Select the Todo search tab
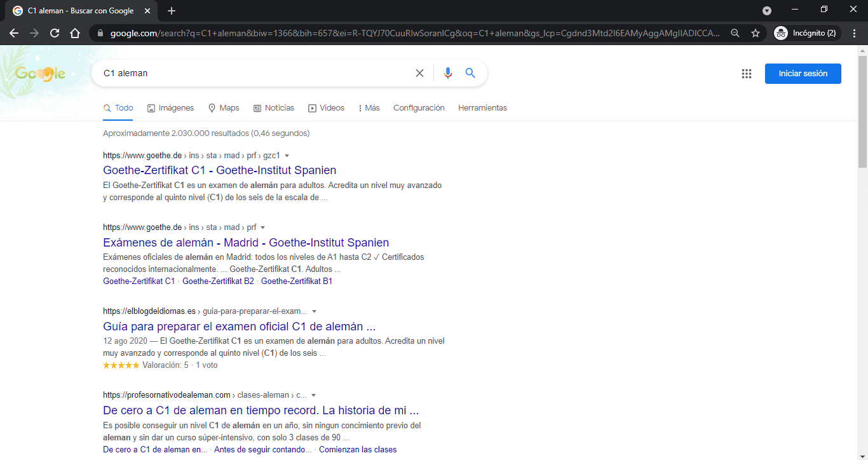The width and height of the screenshot is (868, 460). [x=118, y=108]
